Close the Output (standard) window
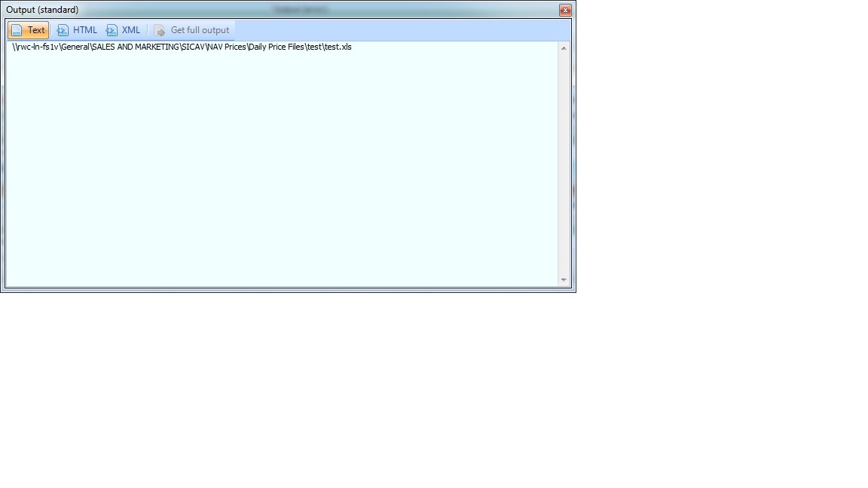Viewport: 868px width, 488px height. pyautogui.click(x=565, y=10)
